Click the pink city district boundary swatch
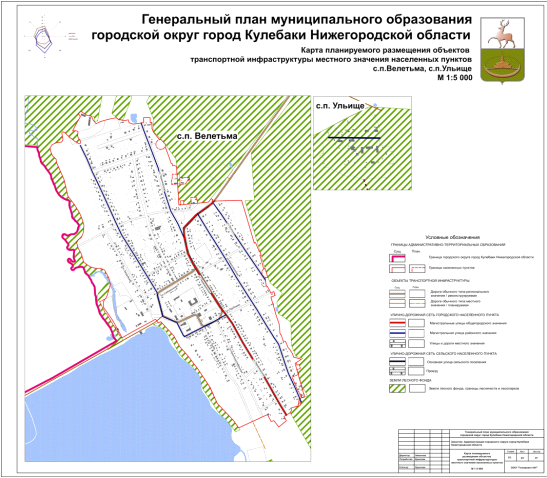This screenshot has width=547, height=478. pyautogui.click(x=397, y=258)
